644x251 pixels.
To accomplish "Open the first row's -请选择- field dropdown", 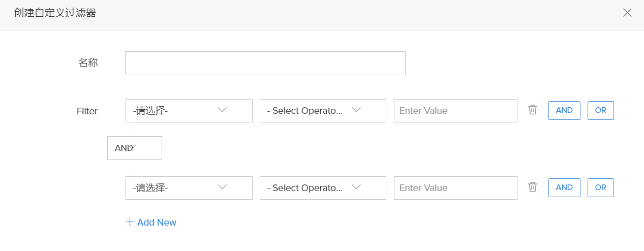I will coord(189,111).
